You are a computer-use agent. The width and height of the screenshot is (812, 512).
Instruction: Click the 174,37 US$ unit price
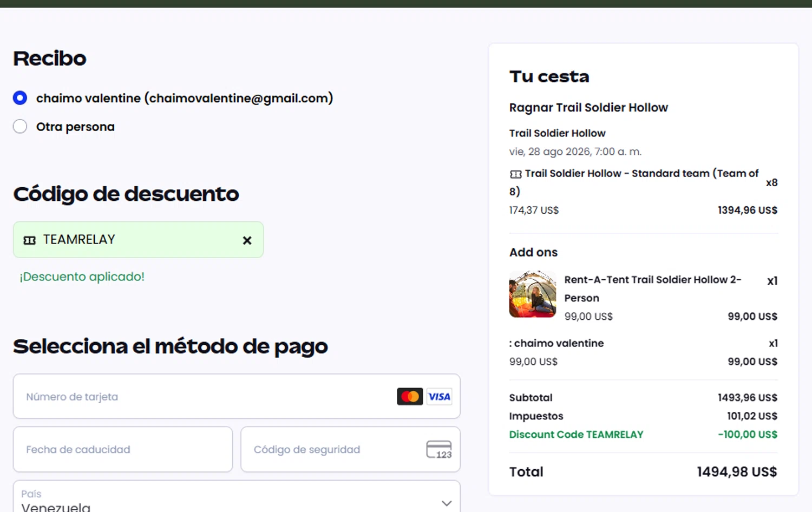point(534,210)
